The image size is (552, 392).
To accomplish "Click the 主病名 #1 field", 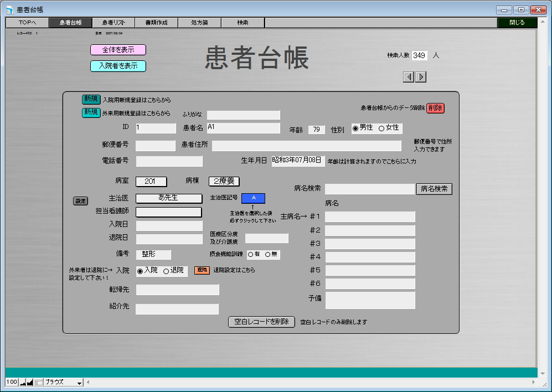I will coord(370,216).
